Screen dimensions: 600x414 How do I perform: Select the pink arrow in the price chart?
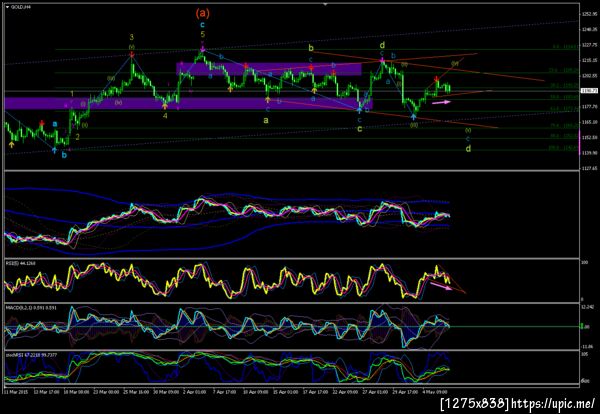point(441,102)
